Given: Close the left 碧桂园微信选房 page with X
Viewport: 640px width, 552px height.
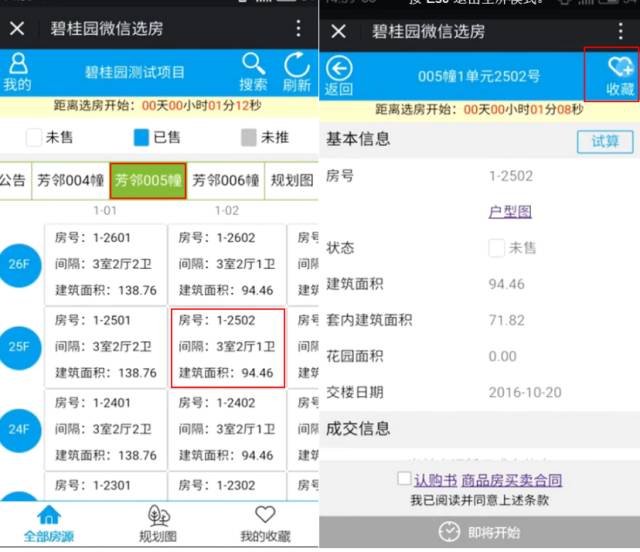Looking at the screenshot, I should pos(17,29).
